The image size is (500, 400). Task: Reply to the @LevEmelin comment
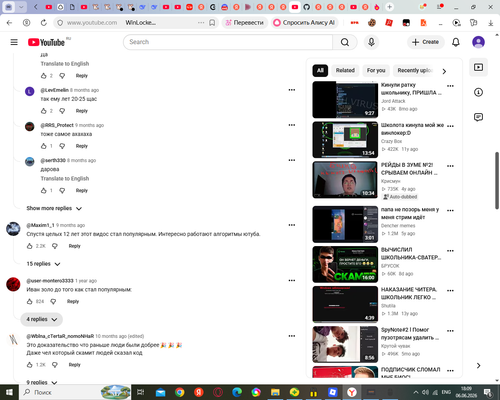[82, 111]
